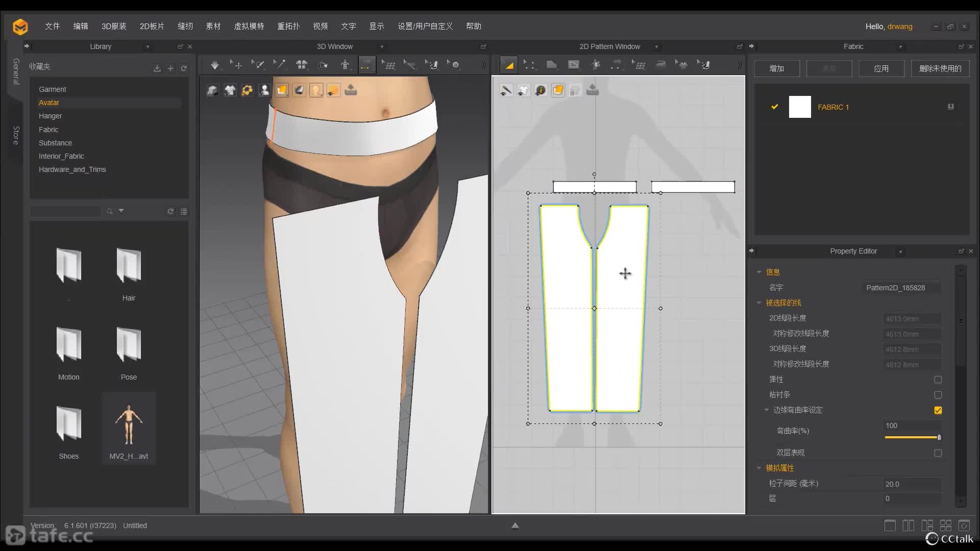
Task: Expand the bottom panel up arrow
Action: tap(515, 525)
